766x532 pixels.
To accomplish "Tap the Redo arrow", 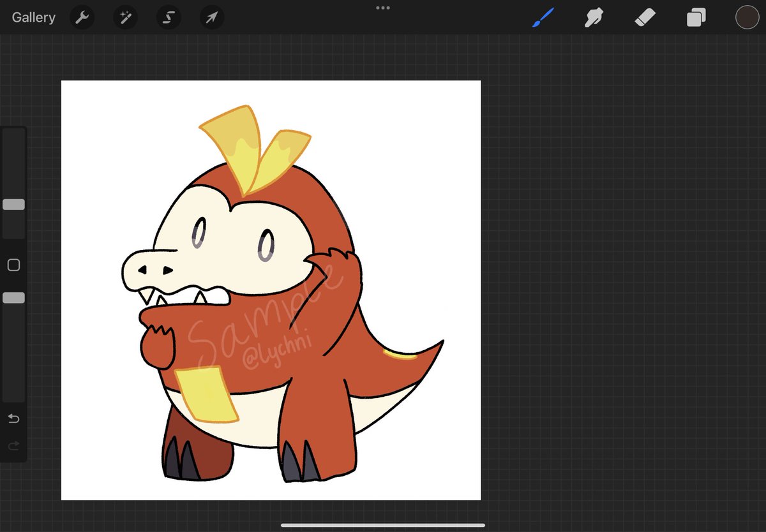I will [13, 446].
